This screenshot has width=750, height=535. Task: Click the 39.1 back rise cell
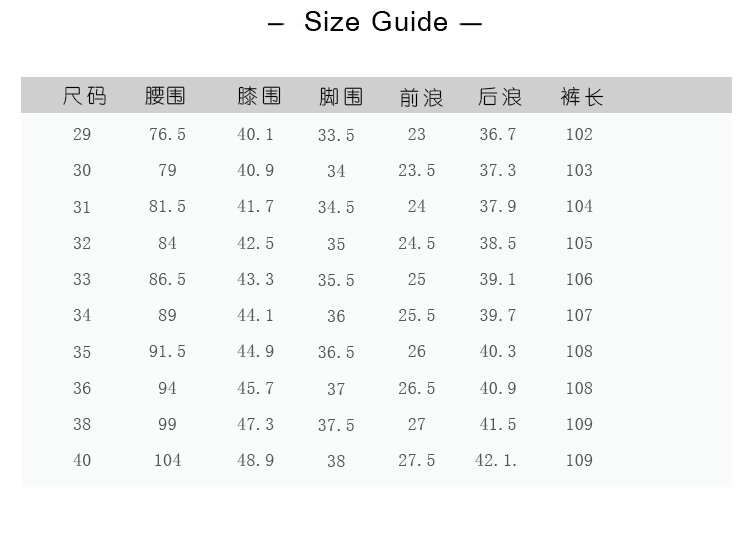[497, 279]
